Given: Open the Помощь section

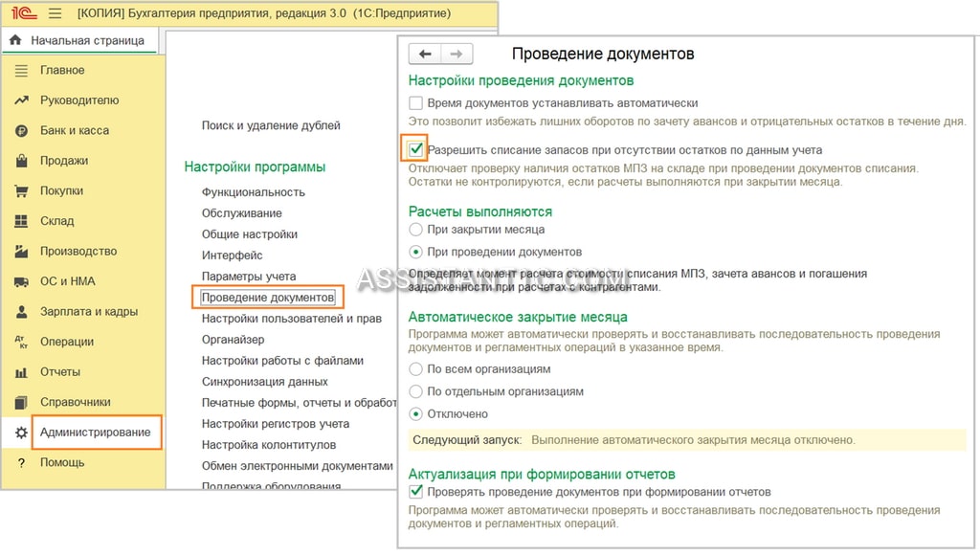Looking at the screenshot, I should pyautogui.click(x=62, y=462).
